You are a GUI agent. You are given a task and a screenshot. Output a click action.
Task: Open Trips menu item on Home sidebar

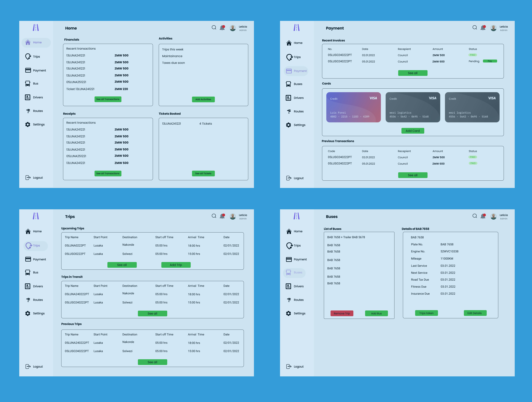[36, 57]
